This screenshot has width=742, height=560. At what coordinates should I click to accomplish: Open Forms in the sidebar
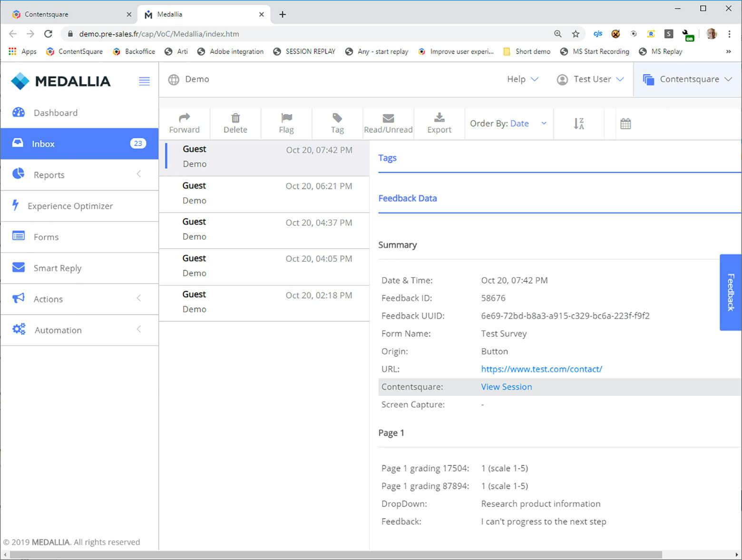pos(79,237)
